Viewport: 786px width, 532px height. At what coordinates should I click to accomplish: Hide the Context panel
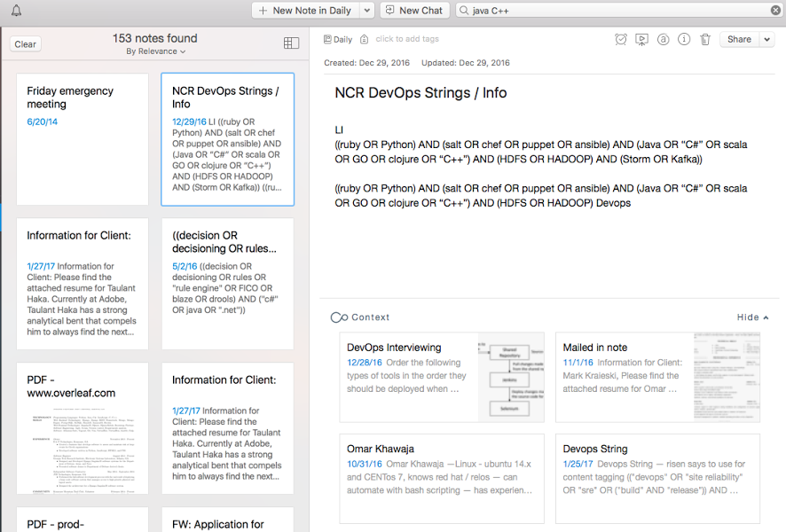pos(752,317)
